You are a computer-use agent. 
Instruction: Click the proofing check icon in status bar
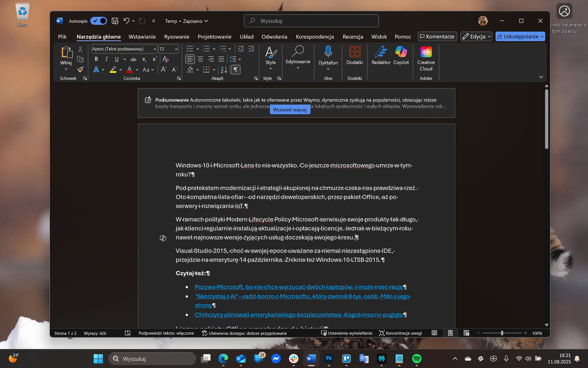[128, 333]
